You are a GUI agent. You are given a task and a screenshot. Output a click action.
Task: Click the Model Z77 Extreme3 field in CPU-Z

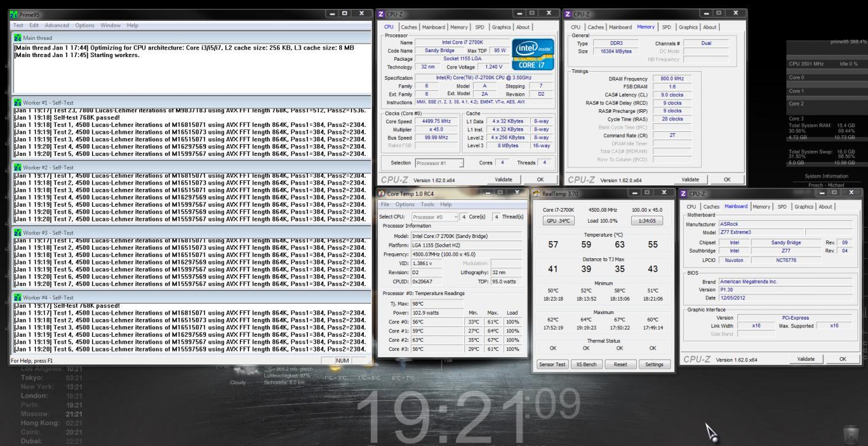[x=761, y=233]
